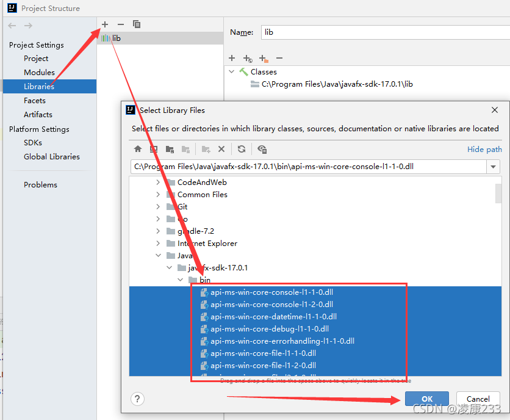The width and height of the screenshot is (510, 420).
Task: Remove the selected library from the list
Action: click(x=121, y=24)
